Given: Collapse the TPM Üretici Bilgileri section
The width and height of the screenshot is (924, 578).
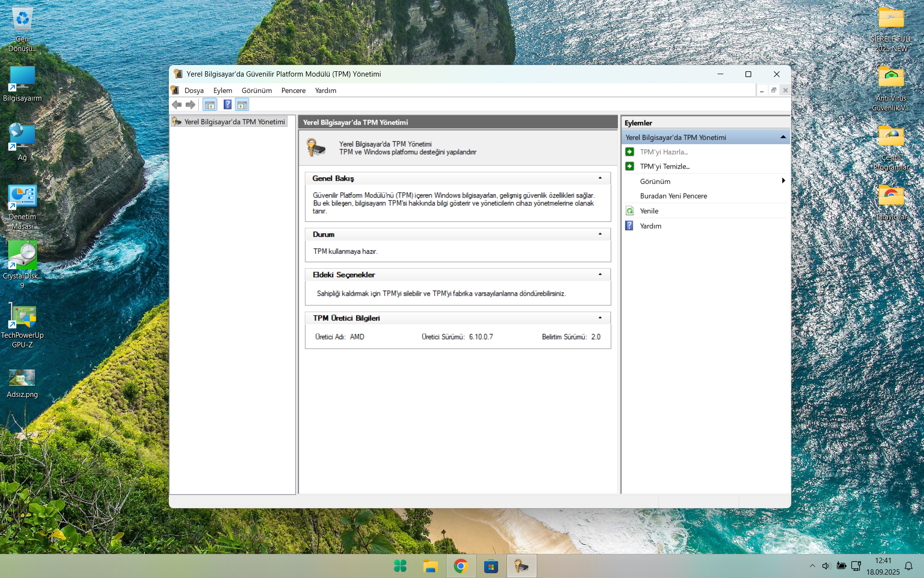Looking at the screenshot, I should coord(600,318).
